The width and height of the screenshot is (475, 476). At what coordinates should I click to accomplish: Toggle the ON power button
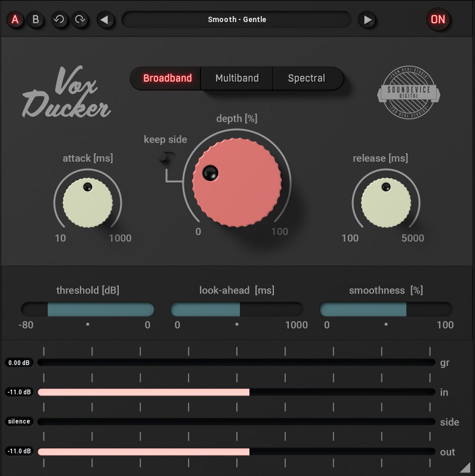pyautogui.click(x=438, y=20)
